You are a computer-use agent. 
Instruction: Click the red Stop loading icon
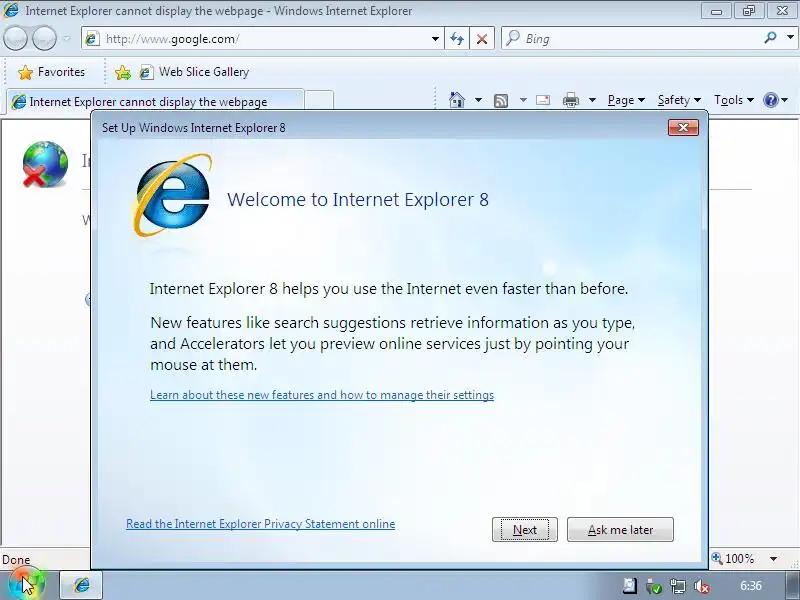tap(481, 39)
